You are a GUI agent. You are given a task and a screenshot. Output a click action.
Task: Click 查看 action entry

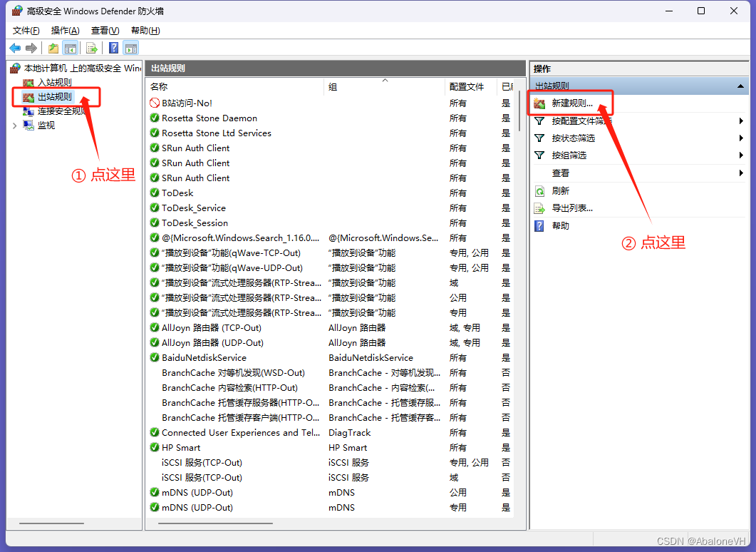tap(561, 173)
